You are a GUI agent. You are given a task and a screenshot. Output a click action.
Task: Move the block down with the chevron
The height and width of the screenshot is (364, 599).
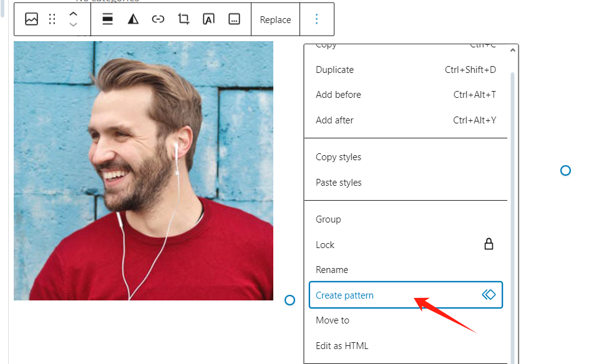73,25
